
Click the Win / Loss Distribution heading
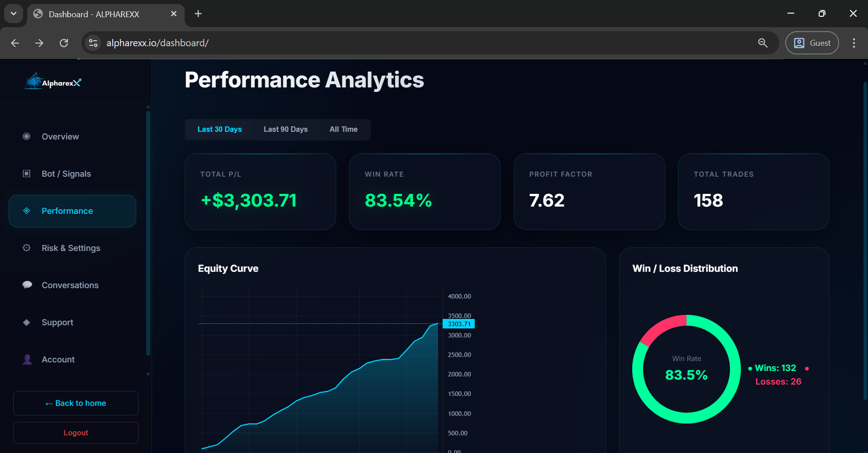(x=685, y=268)
